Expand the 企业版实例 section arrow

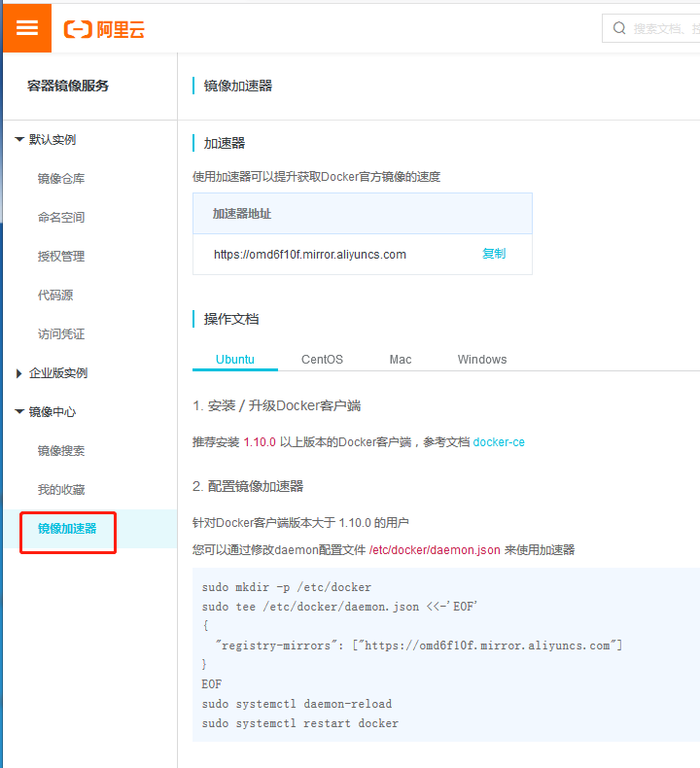coord(19,373)
